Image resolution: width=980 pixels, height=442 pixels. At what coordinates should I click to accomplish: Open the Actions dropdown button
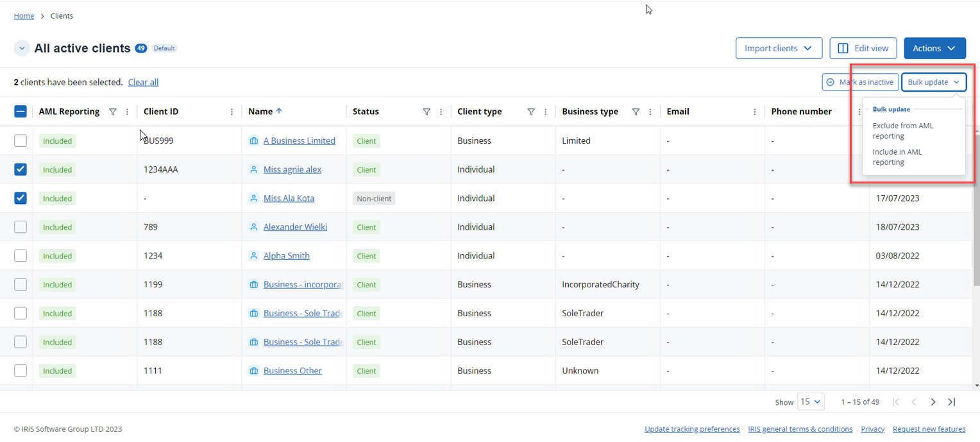(x=934, y=48)
